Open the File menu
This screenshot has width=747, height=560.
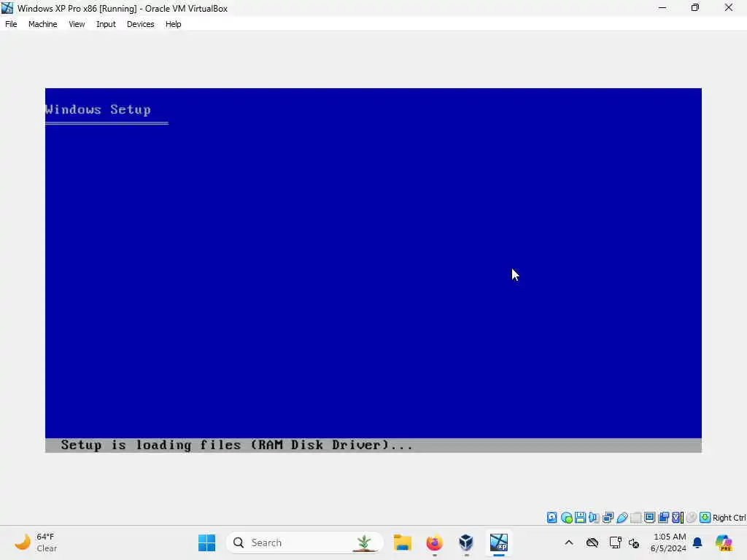tap(11, 24)
